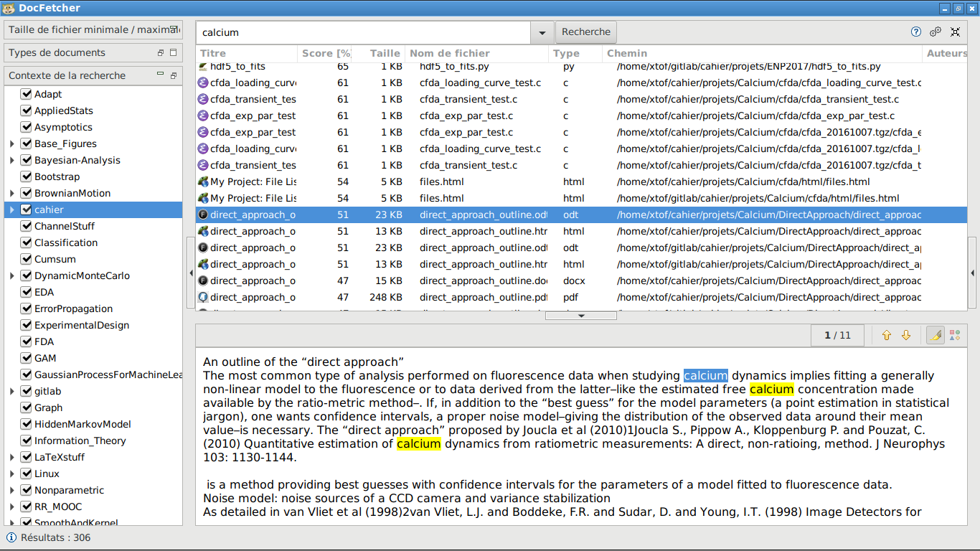Jump to next match with down arrow
This screenshot has height=551, width=980.
(906, 335)
